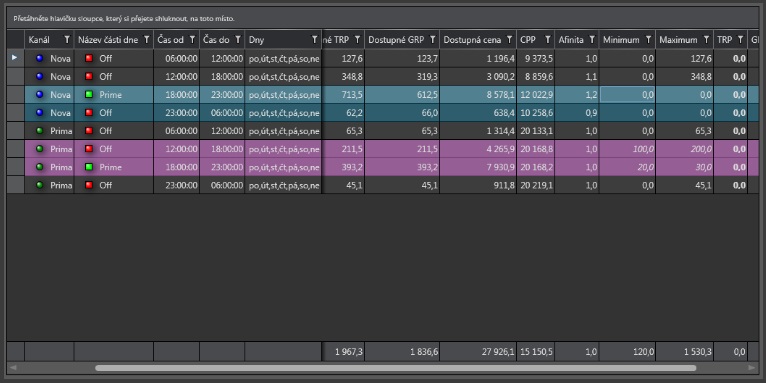This screenshot has width=766, height=383.
Task: Click the red Off icon in Prima 23:00:00 row
Action: (x=89, y=186)
